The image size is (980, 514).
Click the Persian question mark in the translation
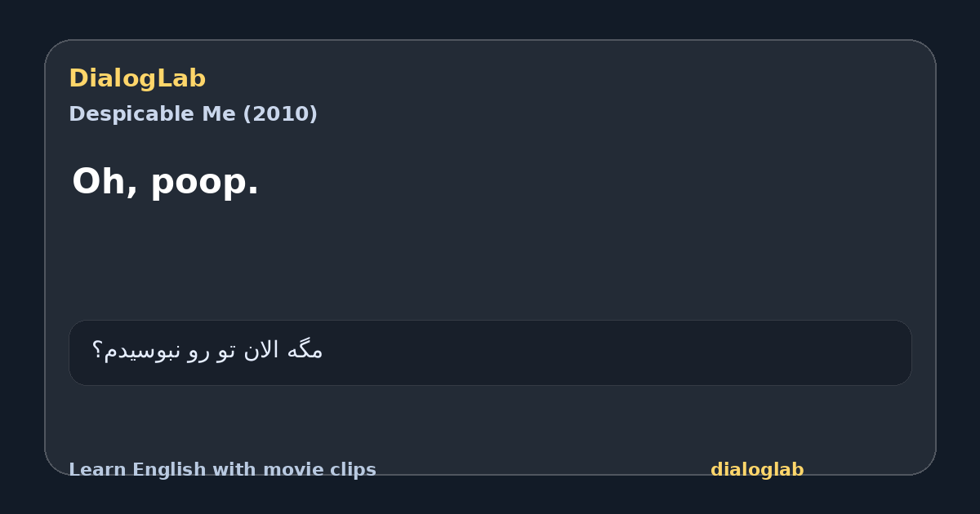click(96, 350)
